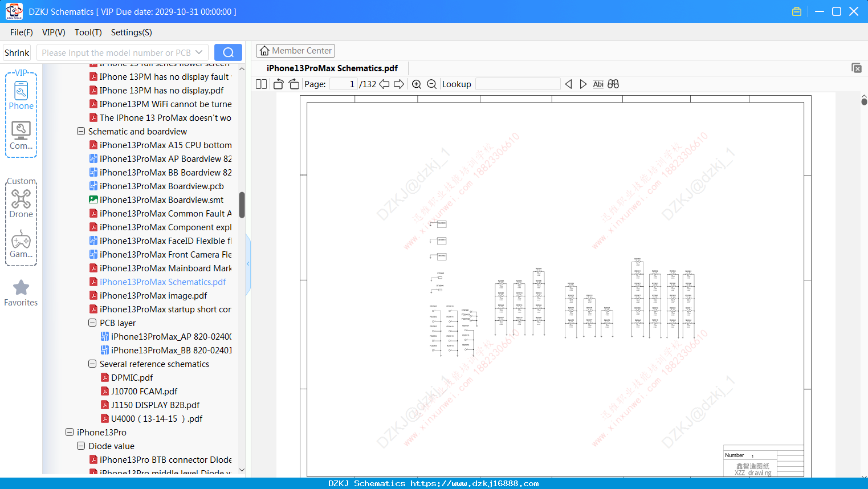Click the yellow toolbox icon in title bar
This screenshot has width=868, height=489.
pos(797,11)
